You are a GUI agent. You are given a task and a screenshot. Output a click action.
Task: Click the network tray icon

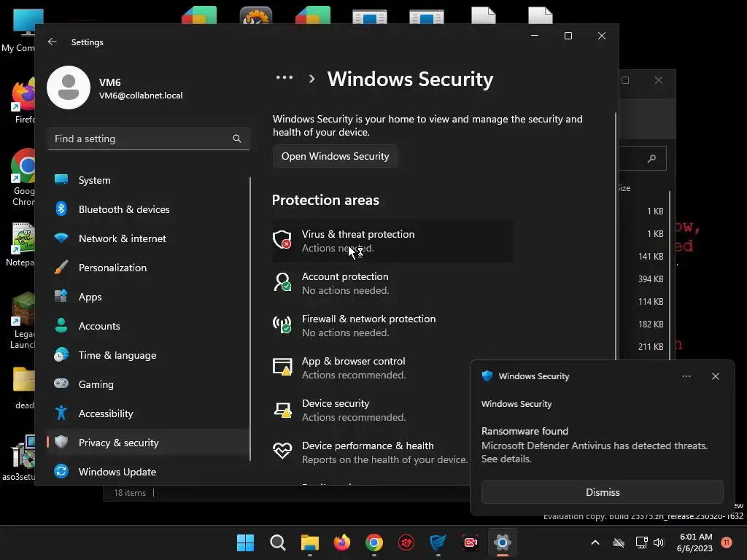pyautogui.click(x=641, y=542)
